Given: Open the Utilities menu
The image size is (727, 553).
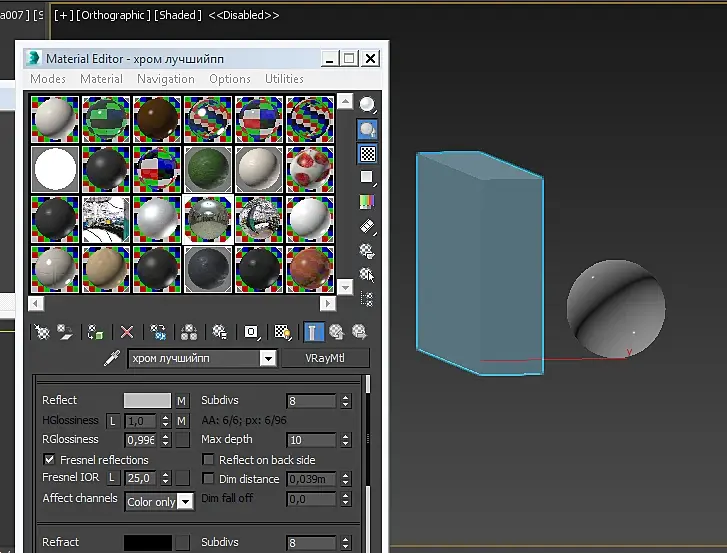Looking at the screenshot, I should point(284,79).
